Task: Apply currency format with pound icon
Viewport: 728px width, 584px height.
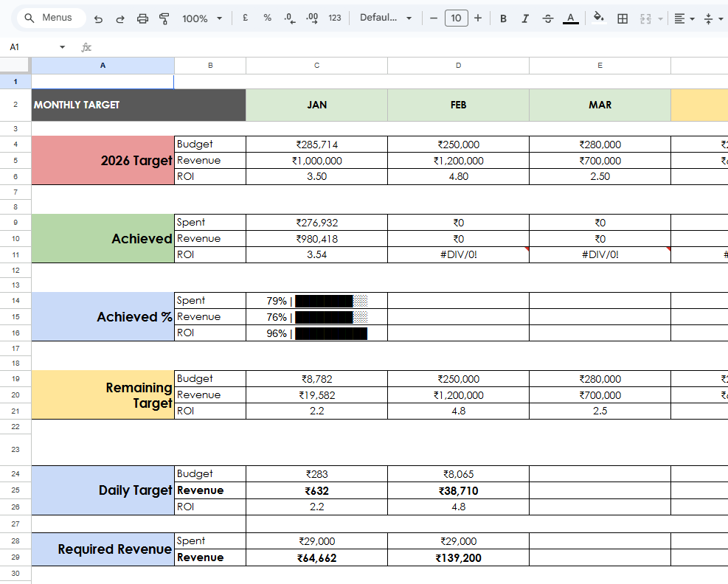Action: [x=245, y=18]
